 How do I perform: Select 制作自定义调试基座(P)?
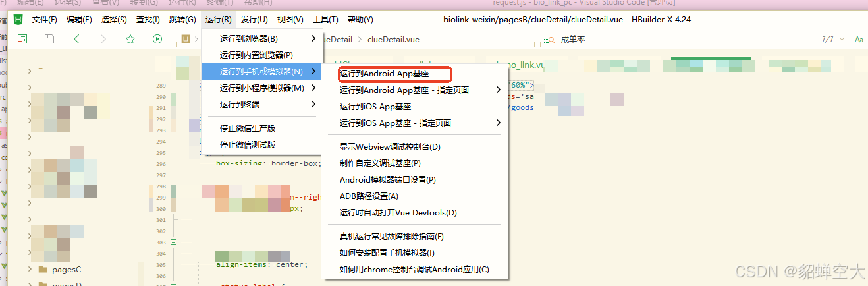pos(414,163)
